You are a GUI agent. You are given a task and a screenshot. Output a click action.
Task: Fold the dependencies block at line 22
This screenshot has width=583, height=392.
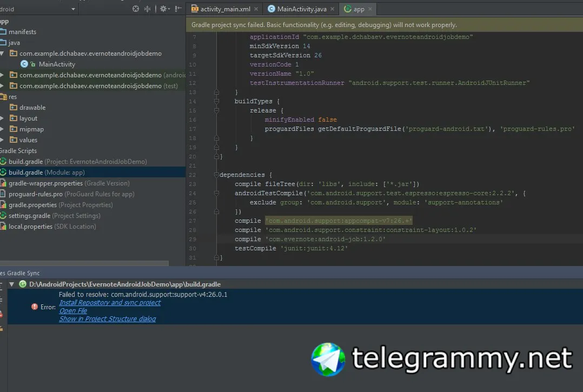216,175
